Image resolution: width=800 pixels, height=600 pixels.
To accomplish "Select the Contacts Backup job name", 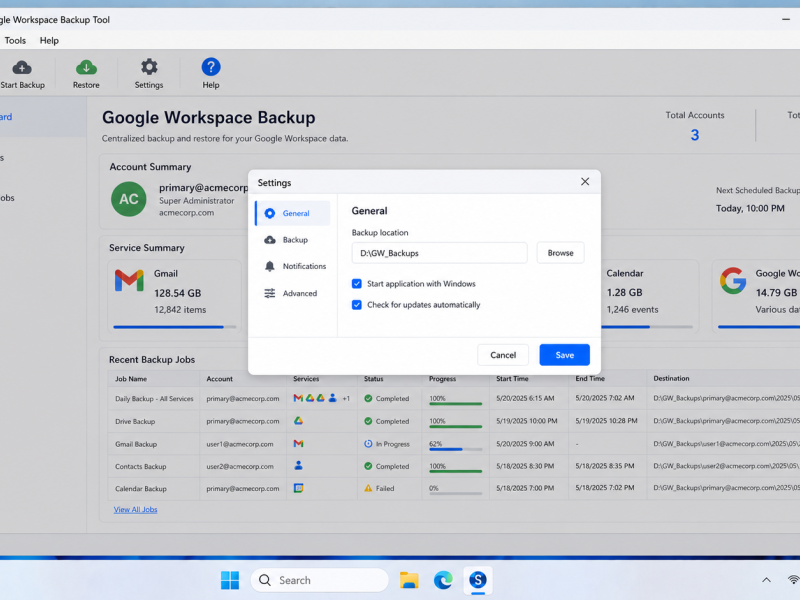I will pyautogui.click(x=141, y=466).
